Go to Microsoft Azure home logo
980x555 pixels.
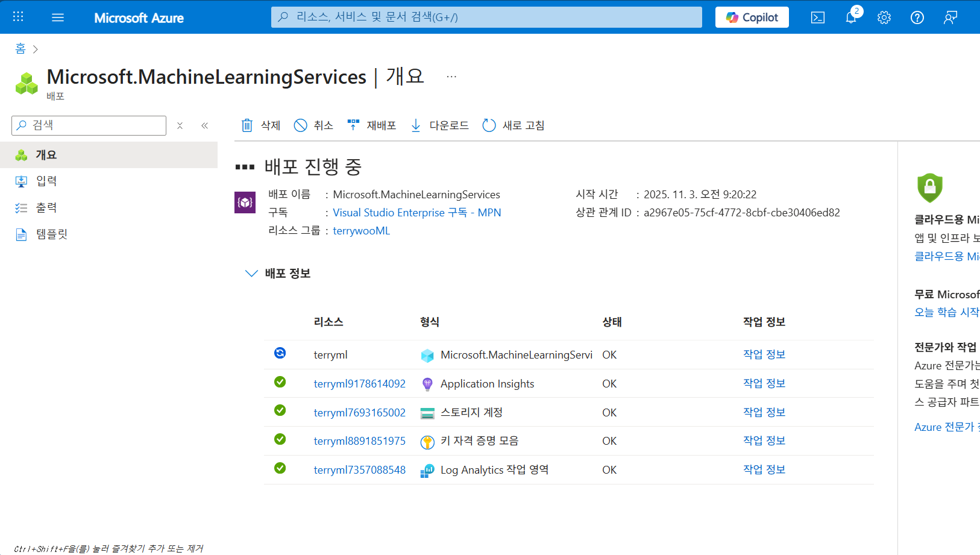click(x=139, y=18)
